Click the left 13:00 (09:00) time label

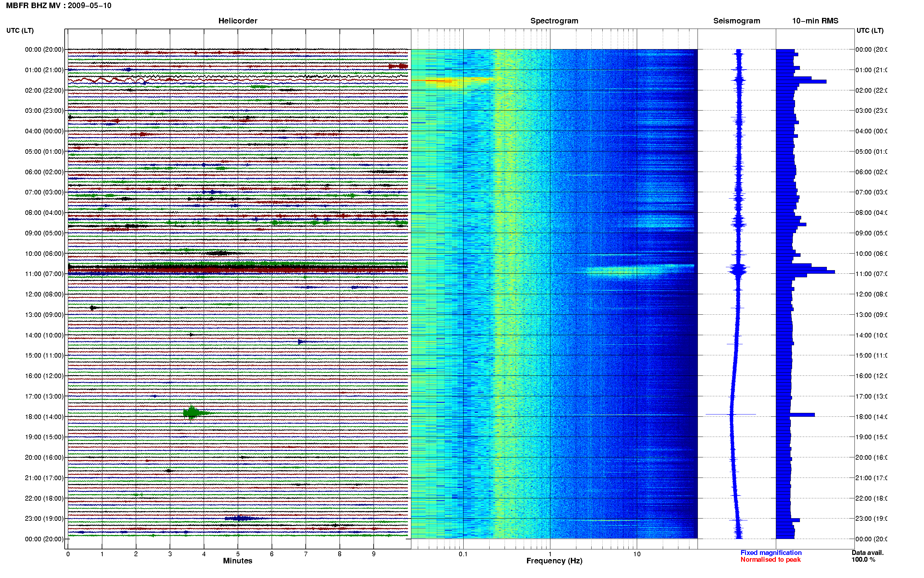click(44, 315)
